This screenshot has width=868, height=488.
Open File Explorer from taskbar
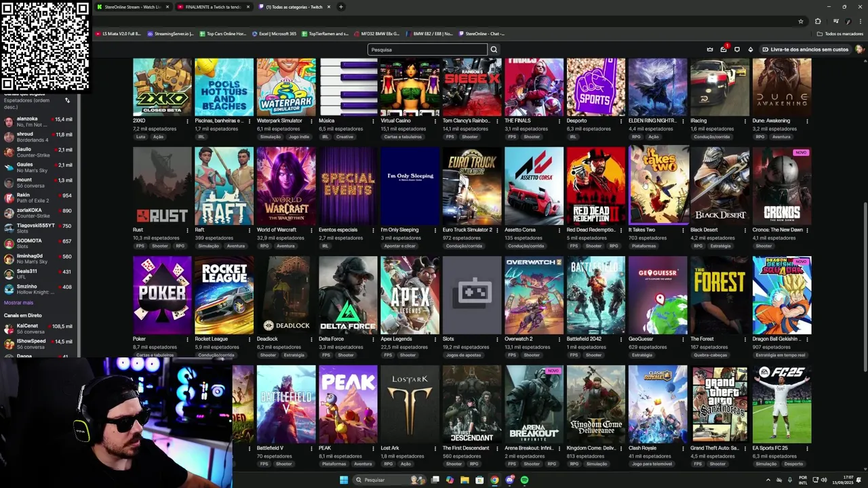coord(465,480)
